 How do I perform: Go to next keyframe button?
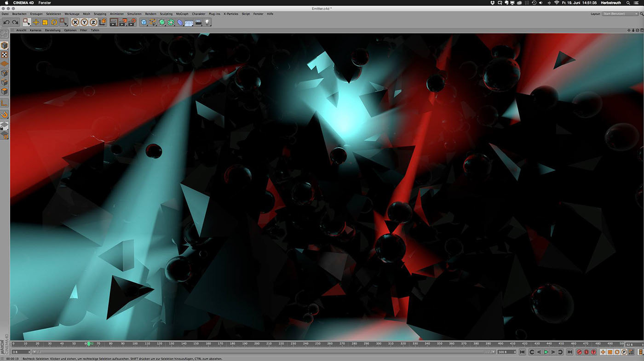click(x=560, y=352)
